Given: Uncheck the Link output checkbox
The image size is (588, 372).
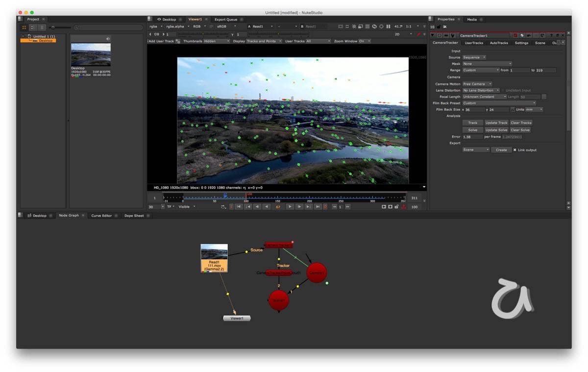Looking at the screenshot, I should pos(515,150).
